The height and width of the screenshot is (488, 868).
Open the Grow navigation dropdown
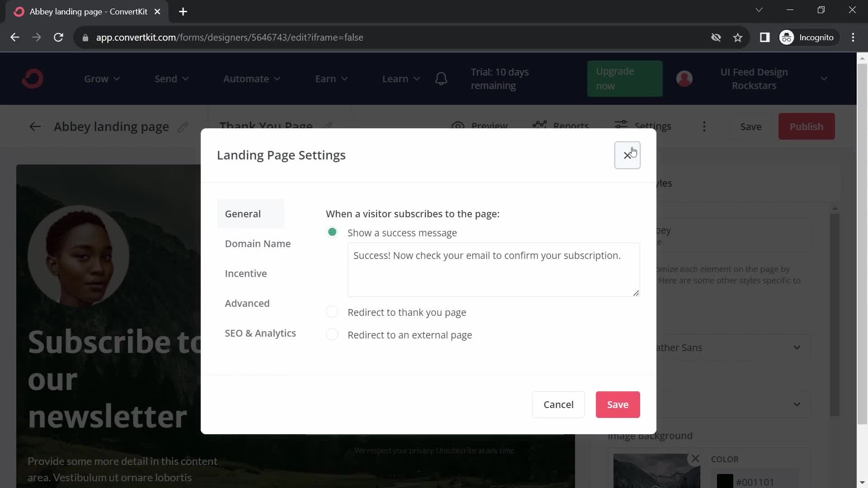(101, 78)
